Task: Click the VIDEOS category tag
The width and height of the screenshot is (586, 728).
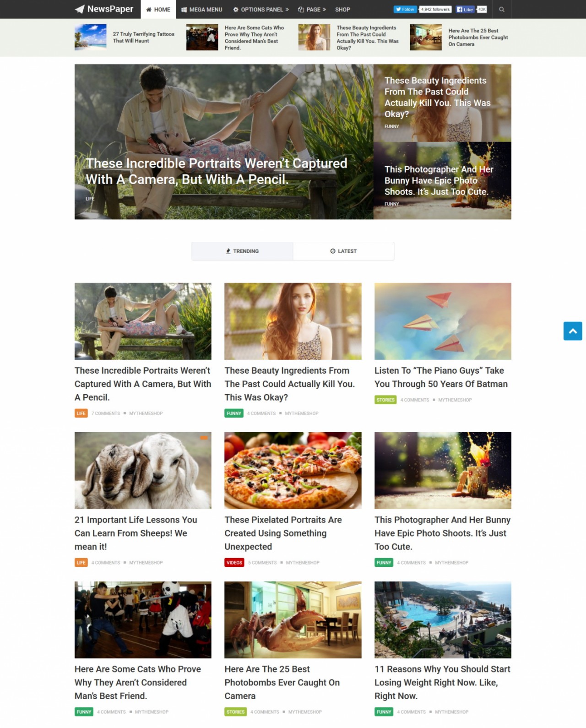Action: click(x=234, y=562)
